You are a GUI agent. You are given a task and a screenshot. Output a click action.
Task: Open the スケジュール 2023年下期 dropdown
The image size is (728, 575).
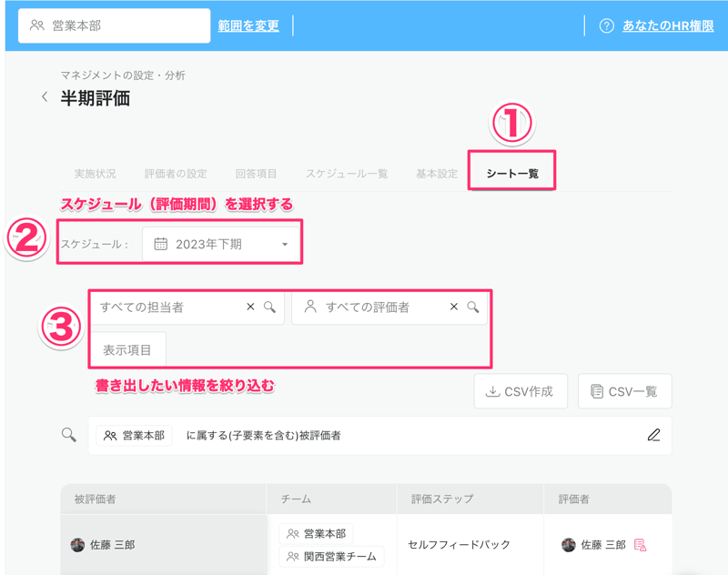(222, 244)
